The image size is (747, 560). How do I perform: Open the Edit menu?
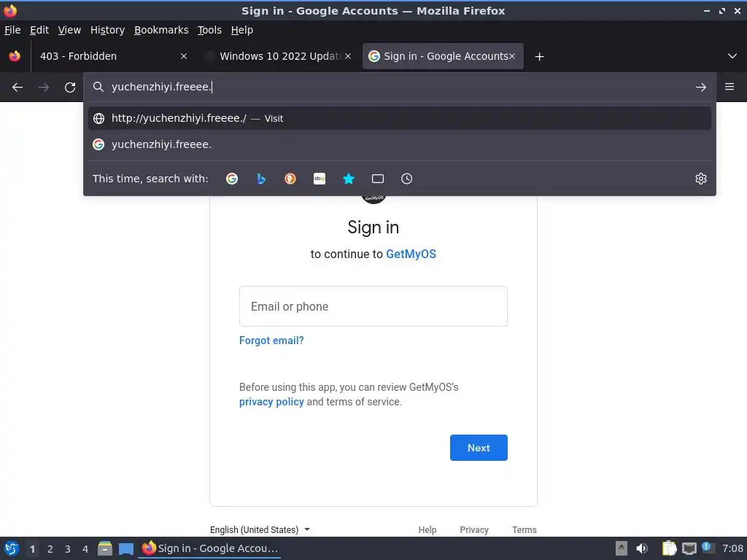39,30
